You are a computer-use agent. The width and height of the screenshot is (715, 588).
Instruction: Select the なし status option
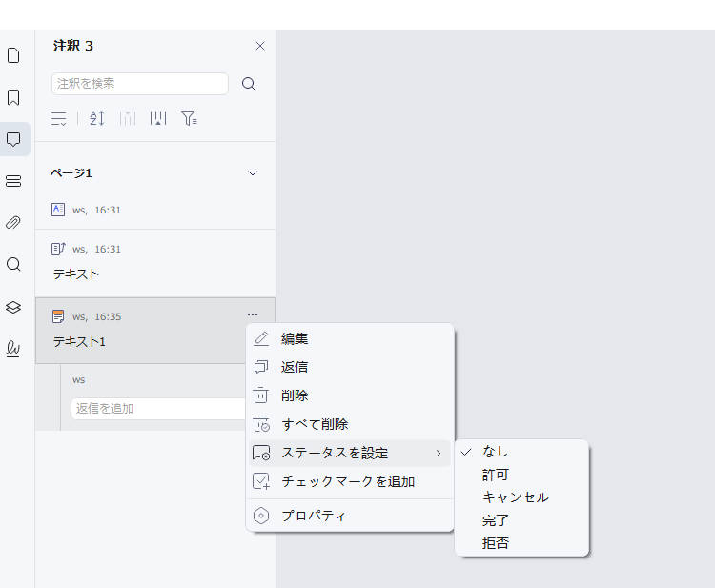[x=522, y=452]
